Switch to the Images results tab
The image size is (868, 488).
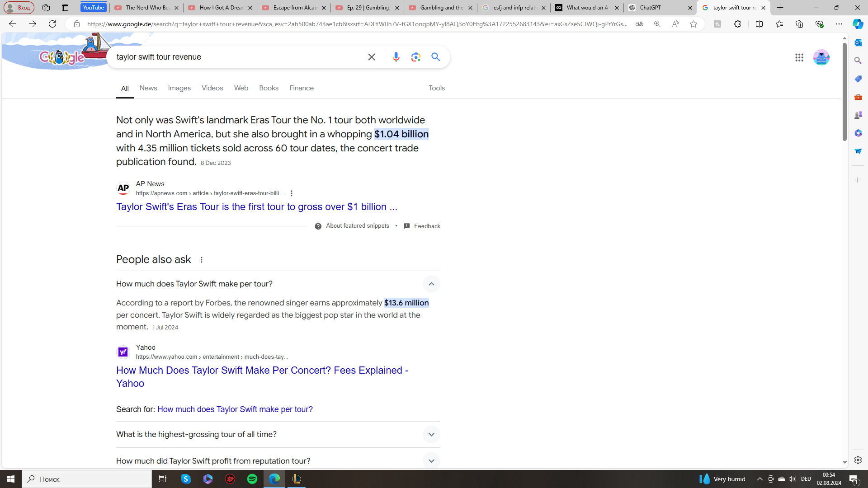pyautogui.click(x=179, y=88)
